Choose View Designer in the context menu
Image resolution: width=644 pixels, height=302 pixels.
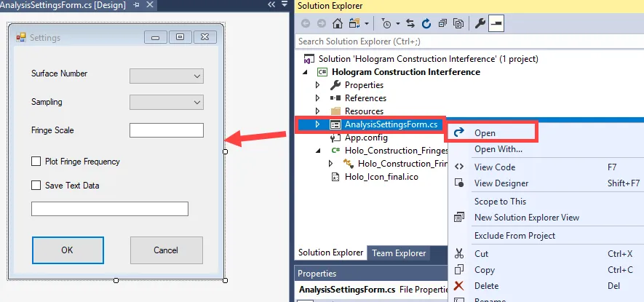click(501, 183)
